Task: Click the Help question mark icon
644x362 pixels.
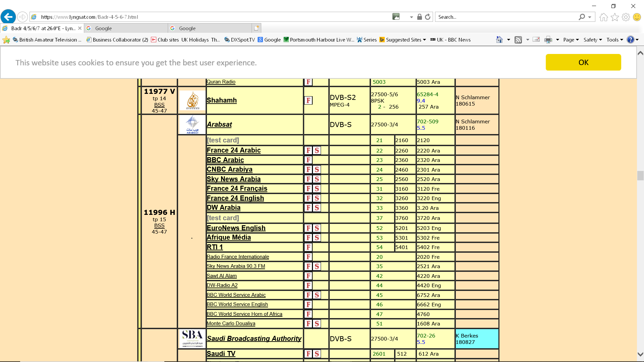Action: point(631,40)
